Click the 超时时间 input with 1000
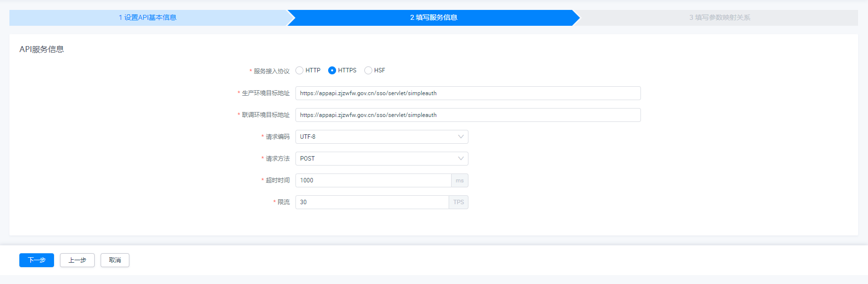 (373, 180)
